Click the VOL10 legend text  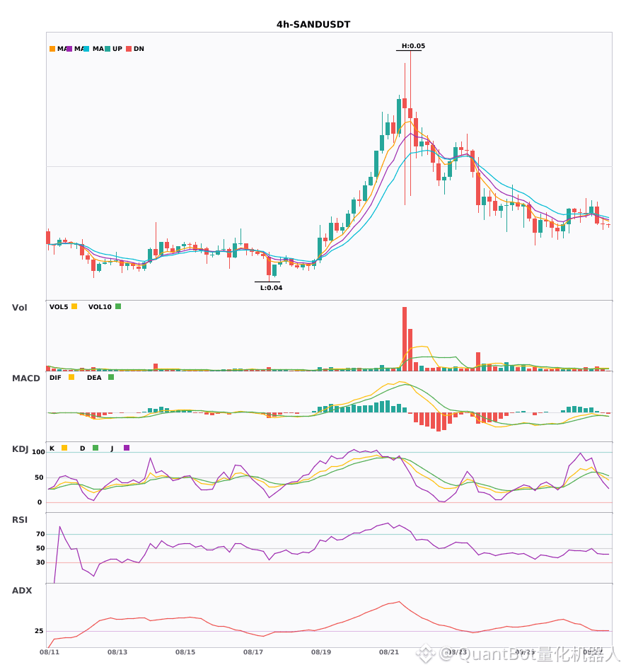click(100, 307)
